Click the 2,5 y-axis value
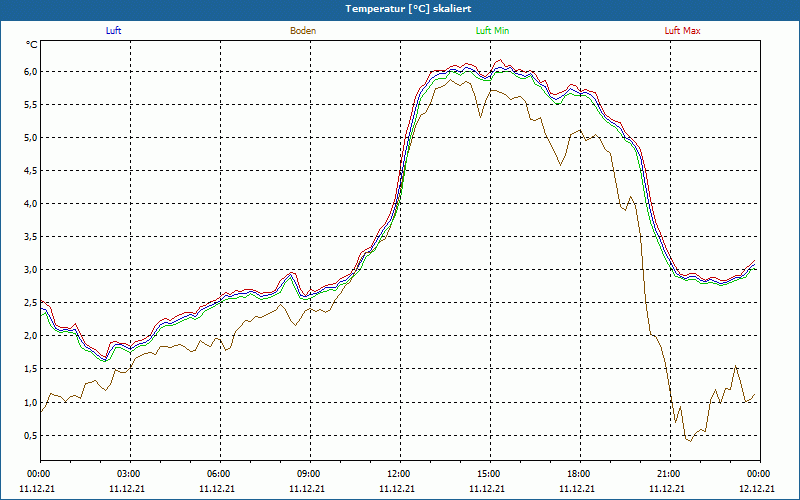800x500 pixels. click(32, 303)
